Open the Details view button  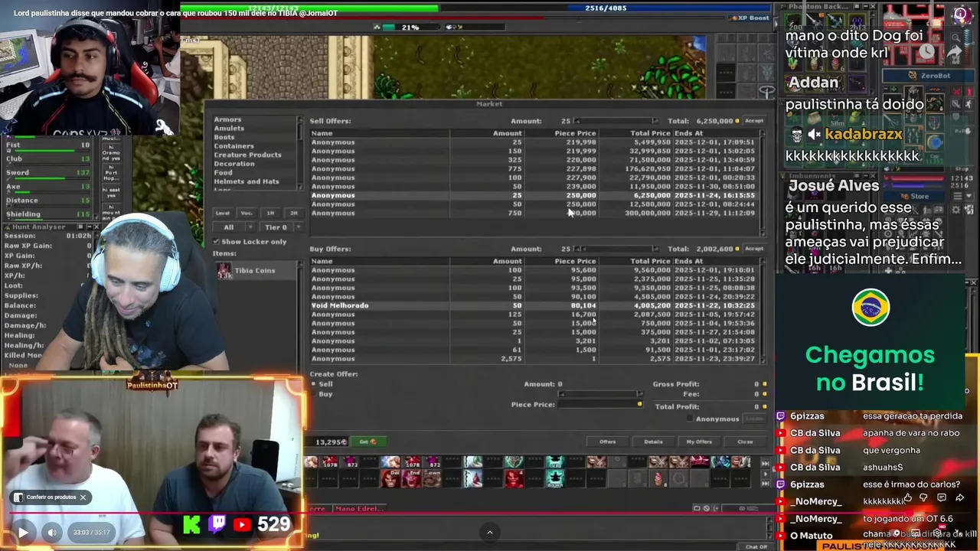coord(653,442)
